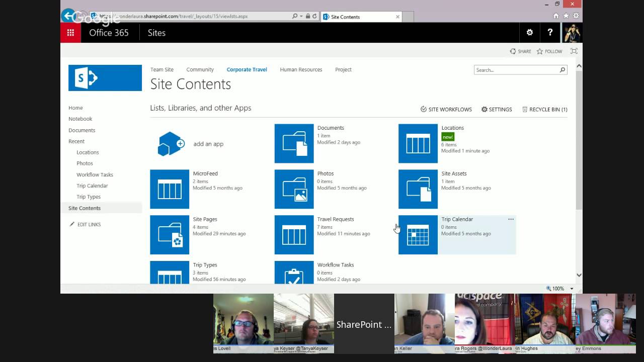Image resolution: width=644 pixels, height=362 pixels.
Task: Open the browser home icon
Action: coord(556,16)
